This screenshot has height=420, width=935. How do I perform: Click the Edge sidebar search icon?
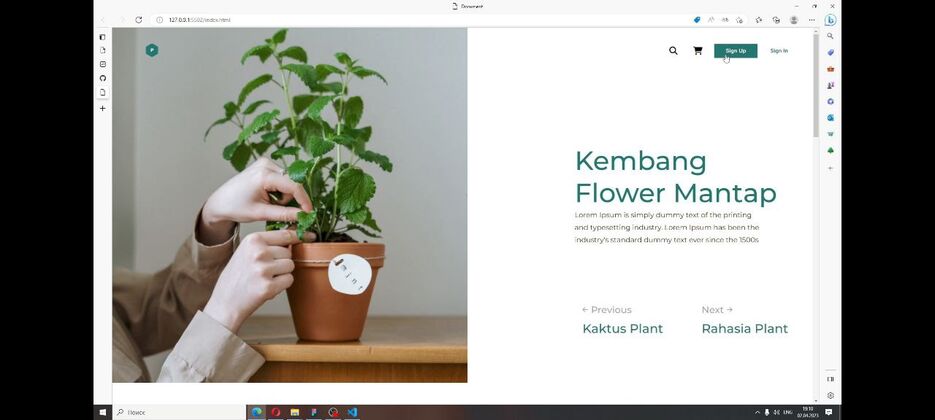830,36
